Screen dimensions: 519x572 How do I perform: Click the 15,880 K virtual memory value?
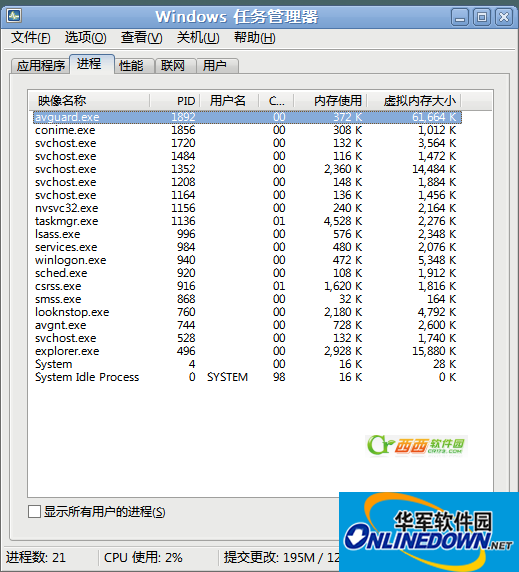coord(434,351)
